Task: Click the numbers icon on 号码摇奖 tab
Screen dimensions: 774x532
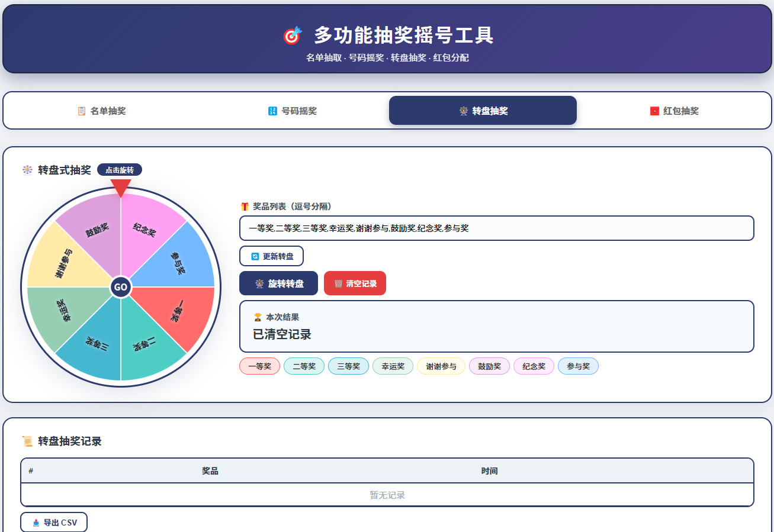Action: [272, 111]
